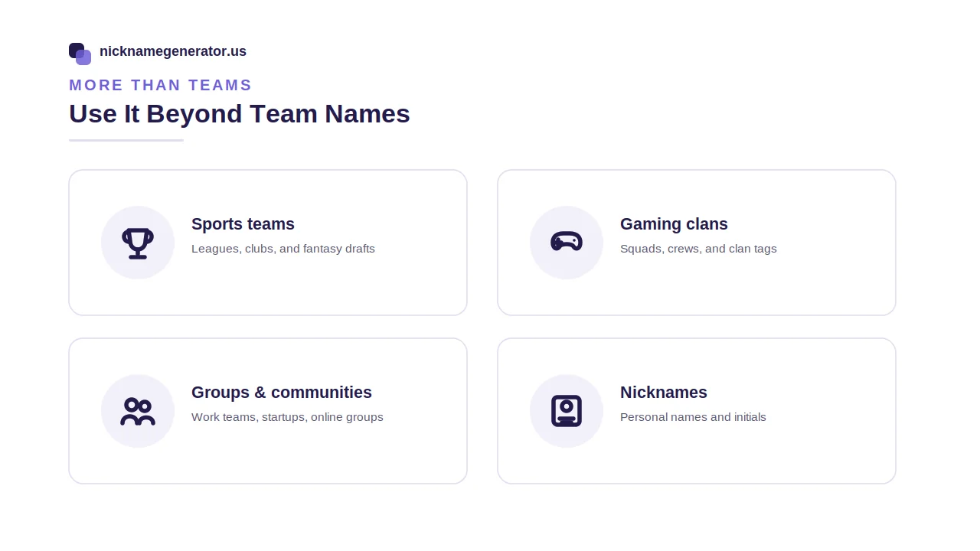Open the nicknamegenerator.us site name link
The height and width of the screenshot is (551, 980).
pyautogui.click(x=173, y=51)
